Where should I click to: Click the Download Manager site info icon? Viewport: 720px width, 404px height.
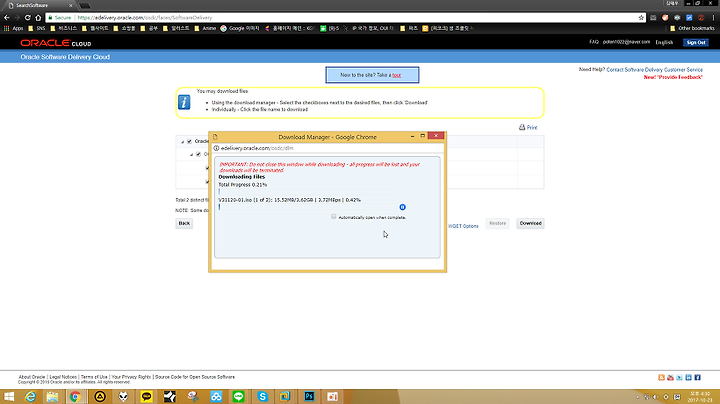coord(216,148)
